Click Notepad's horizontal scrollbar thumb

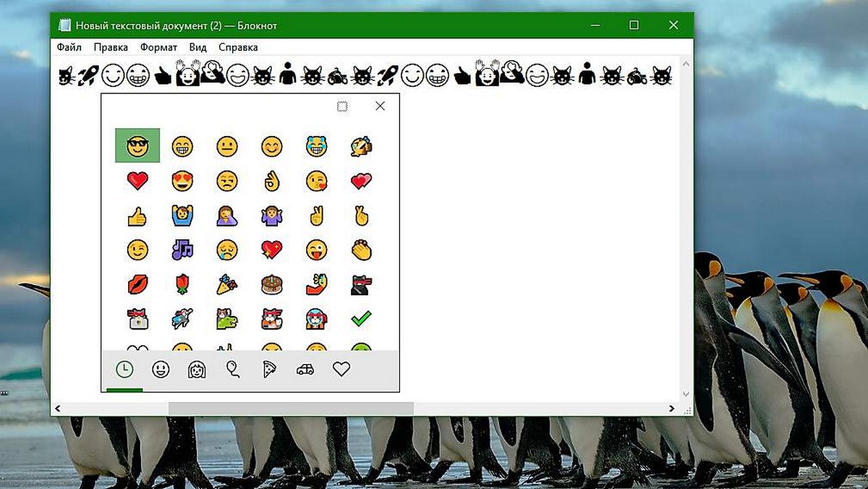pos(291,409)
